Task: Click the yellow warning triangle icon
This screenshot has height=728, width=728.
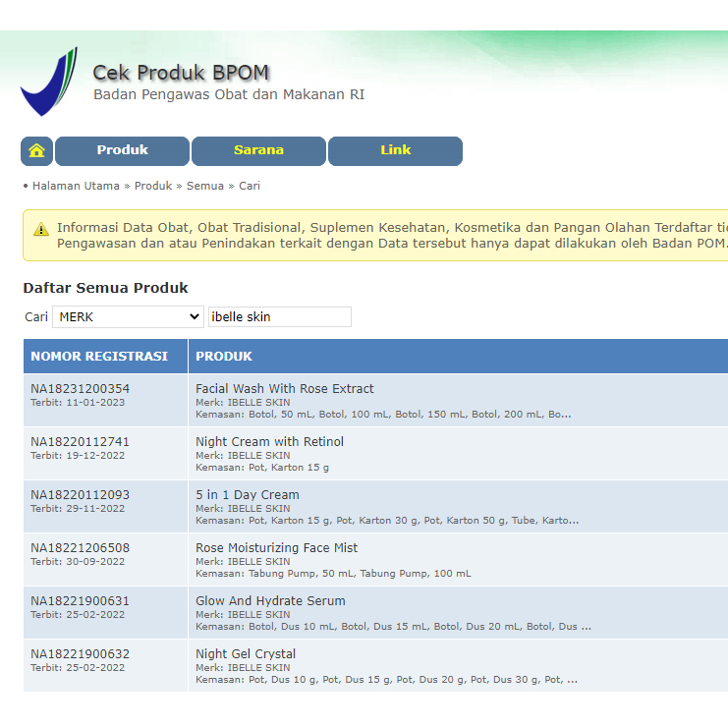Action: click(41, 229)
